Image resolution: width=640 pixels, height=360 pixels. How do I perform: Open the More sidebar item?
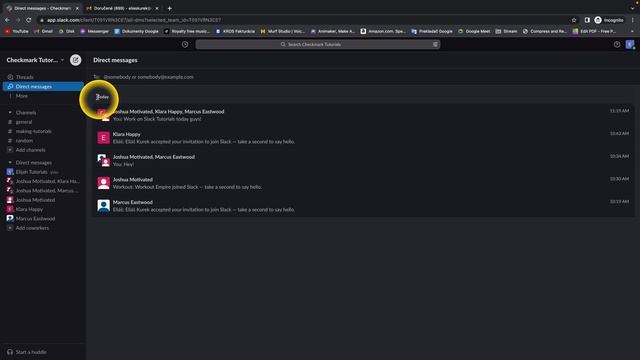(43, 96)
